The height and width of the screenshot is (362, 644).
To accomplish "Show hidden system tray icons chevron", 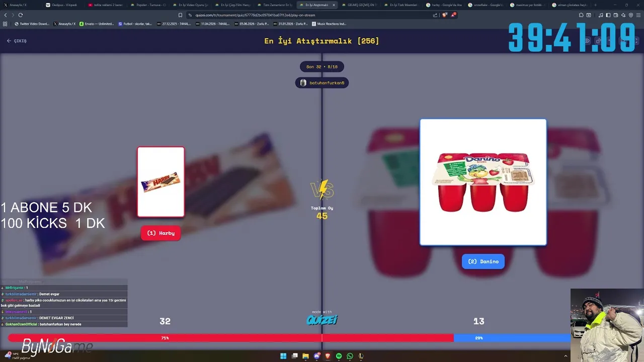I will click(x=566, y=356).
